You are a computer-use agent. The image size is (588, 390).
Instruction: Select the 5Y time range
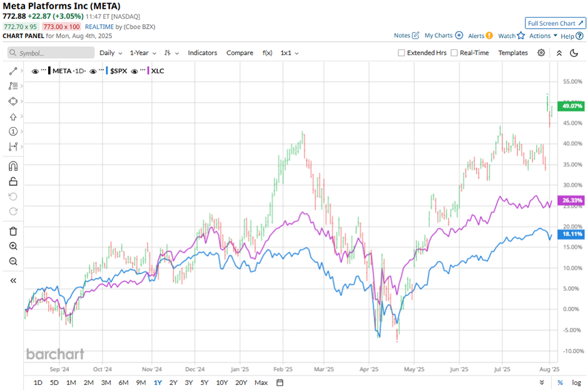(x=204, y=382)
